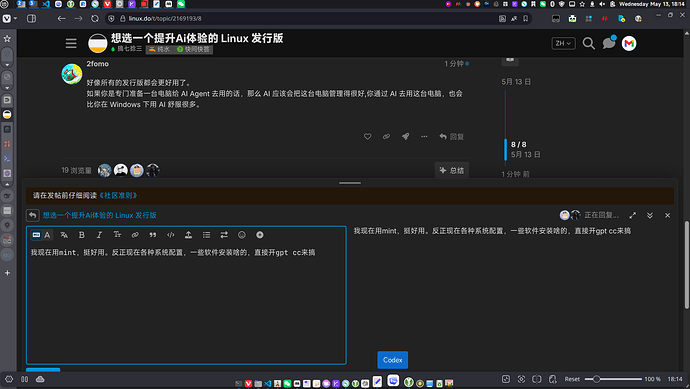This screenshot has height=389, width=690.
Task: Add a web panel with plus icon
Action: pyautogui.click(x=7, y=273)
